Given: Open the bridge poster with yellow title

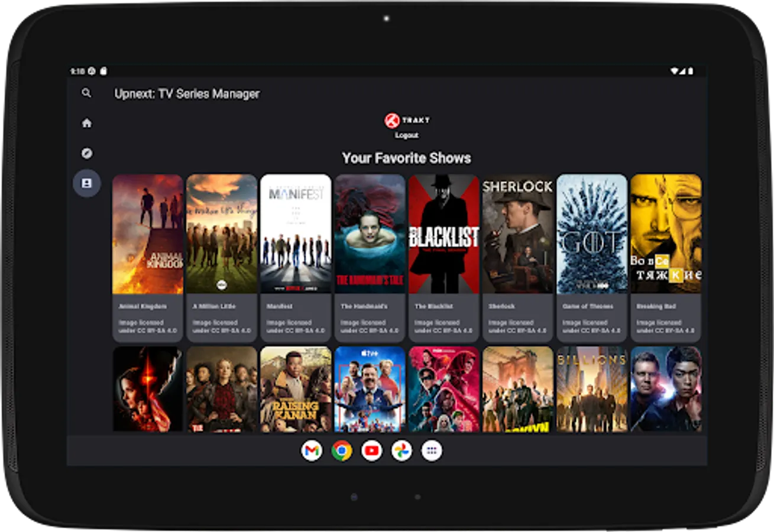Looking at the screenshot, I should click(x=518, y=389).
